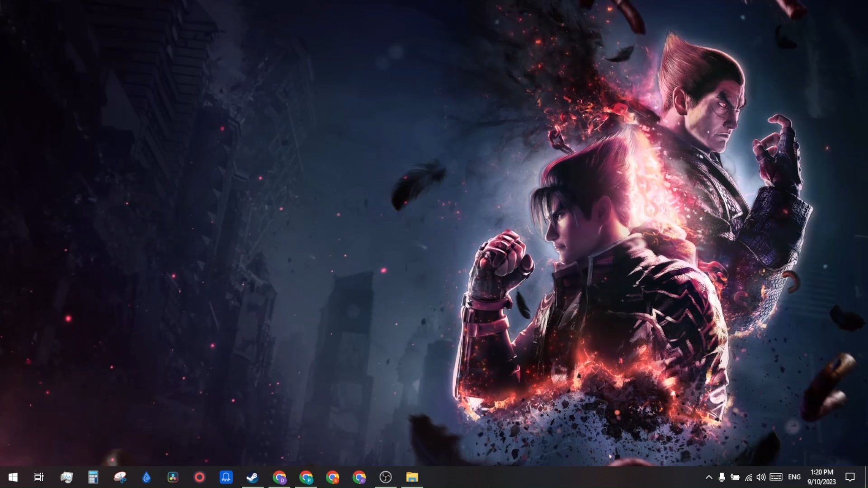
Task: Click the microphone icon in the system tray
Action: tap(722, 477)
